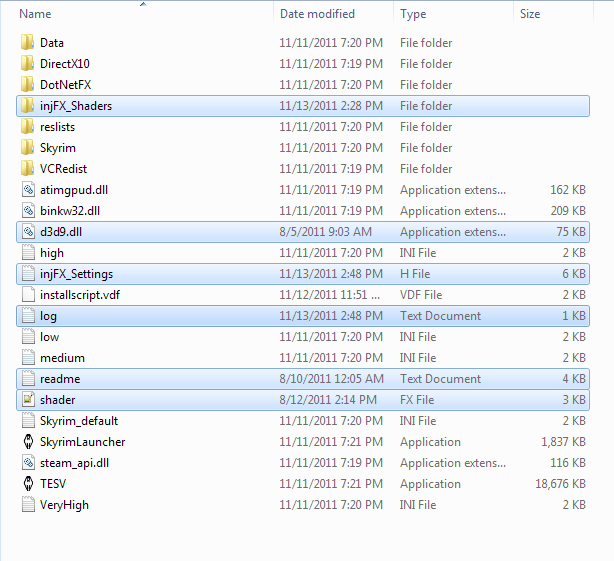The image size is (614, 561).
Task: Sort files by Name column header
Action: 36,14
